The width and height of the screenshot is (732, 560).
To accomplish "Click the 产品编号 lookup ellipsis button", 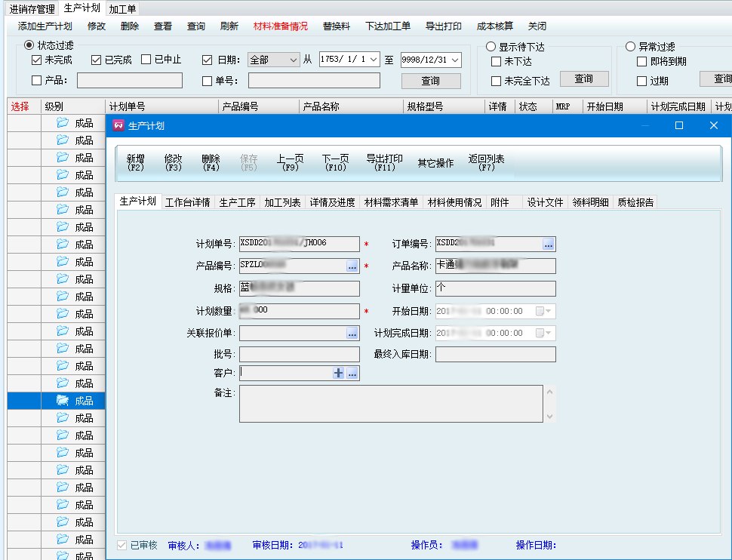I will (x=352, y=266).
